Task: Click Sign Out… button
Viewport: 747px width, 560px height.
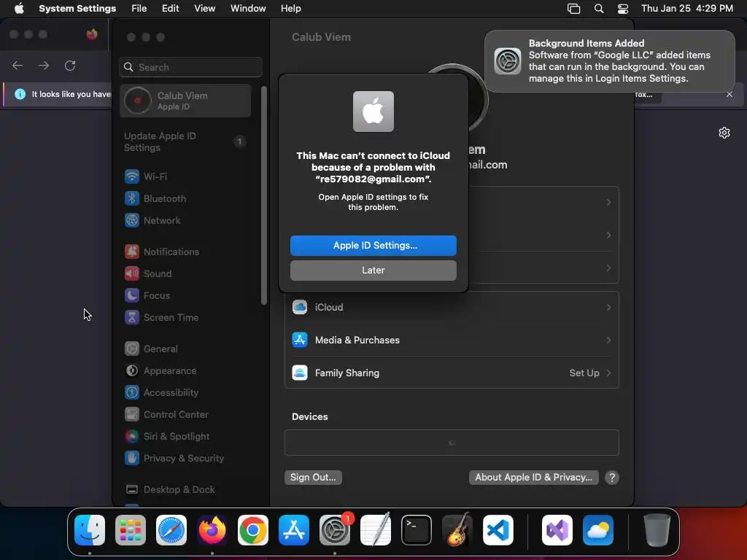Action: tap(313, 478)
